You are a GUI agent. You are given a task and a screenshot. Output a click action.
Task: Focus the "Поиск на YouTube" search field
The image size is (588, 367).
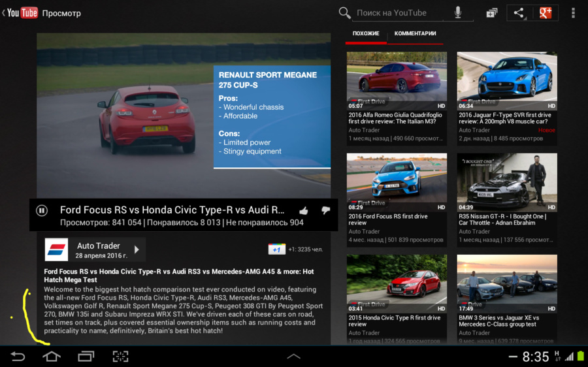(397, 13)
